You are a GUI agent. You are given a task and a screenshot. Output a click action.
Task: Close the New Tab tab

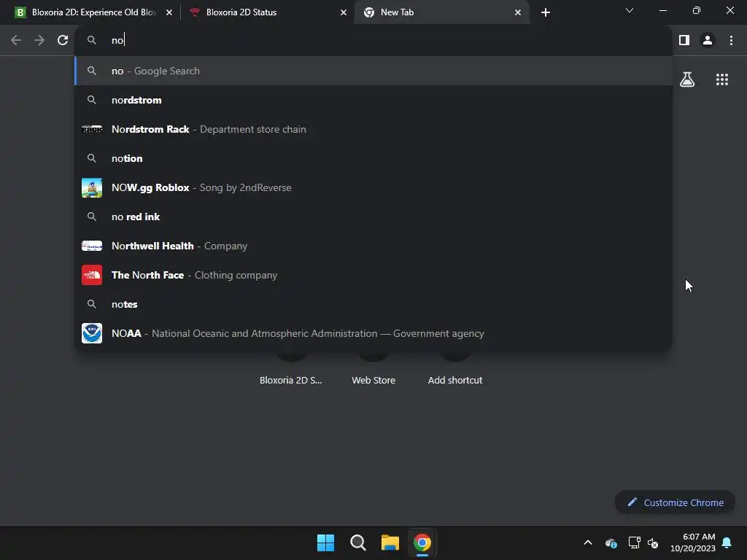coord(518,12)
